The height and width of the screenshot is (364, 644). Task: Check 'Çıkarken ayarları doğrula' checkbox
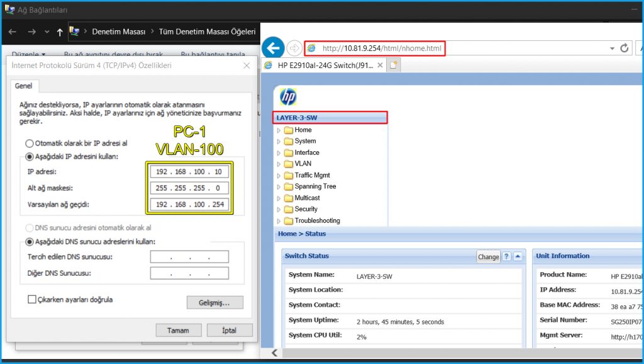click(31, 299)
